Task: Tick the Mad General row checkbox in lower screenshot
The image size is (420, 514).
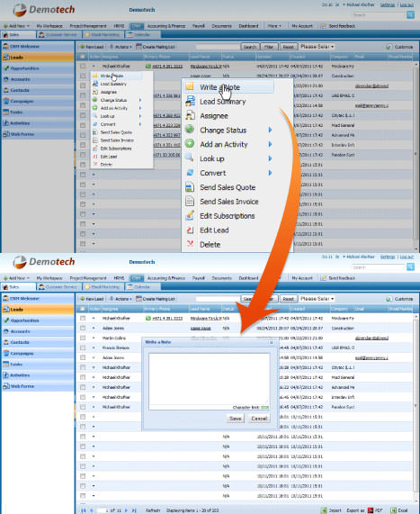Action: [83, 377]
